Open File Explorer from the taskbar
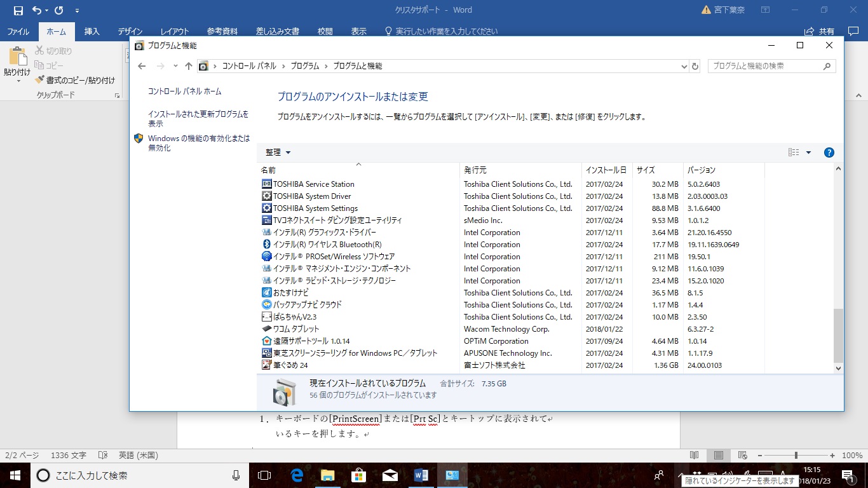The height and width of the screenshot is (488, 868). point(327,475)
